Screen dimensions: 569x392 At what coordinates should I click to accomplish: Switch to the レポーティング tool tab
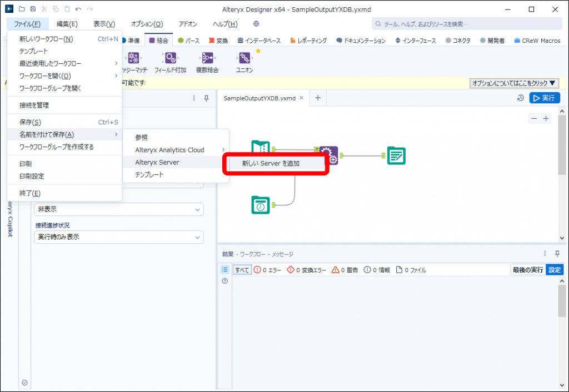[308, 40]
